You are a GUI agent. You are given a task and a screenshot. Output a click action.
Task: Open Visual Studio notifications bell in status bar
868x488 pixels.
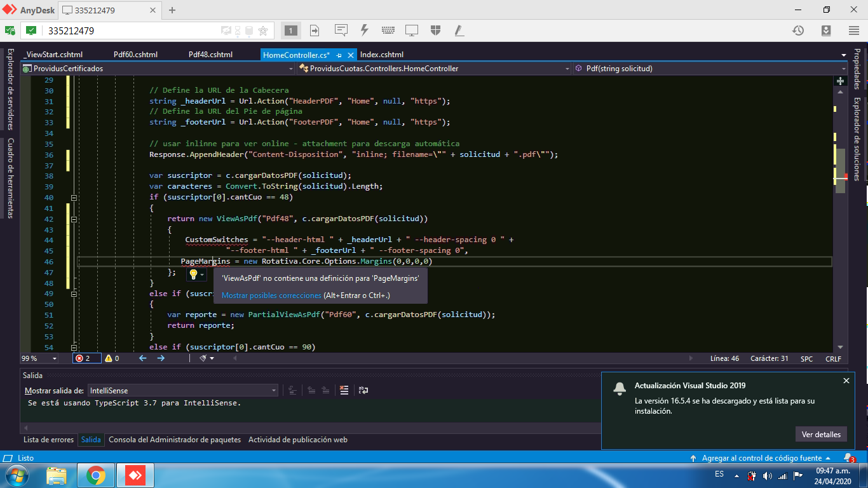(x=848, y=457)
